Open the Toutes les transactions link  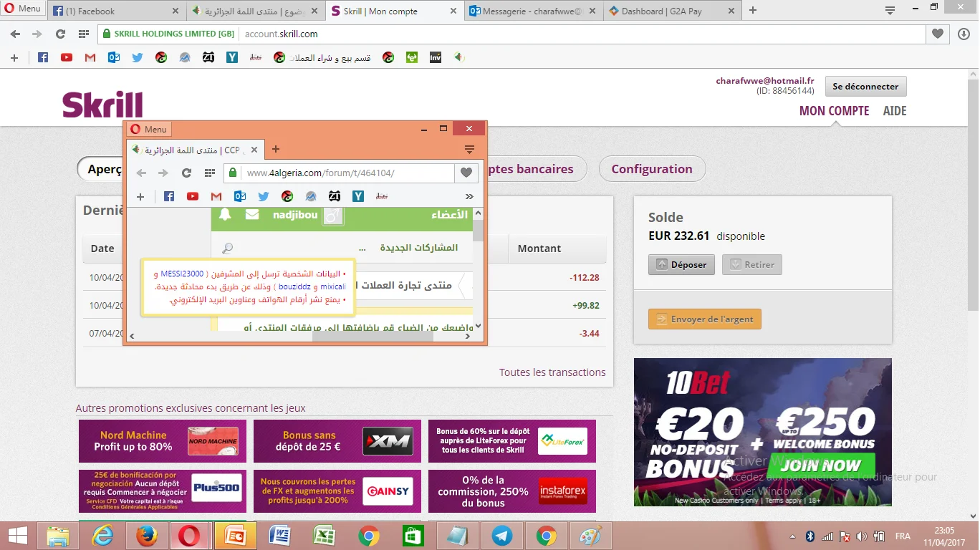tap(552, 372)
